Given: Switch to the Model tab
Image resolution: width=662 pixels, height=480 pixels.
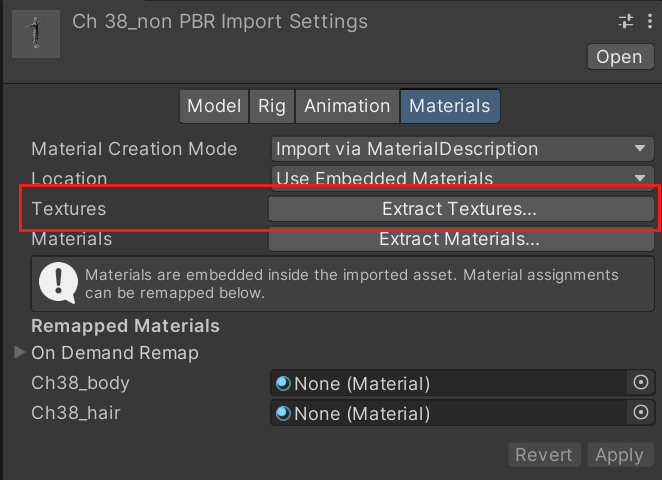Looking at the screenshot, I should (214, 106).
